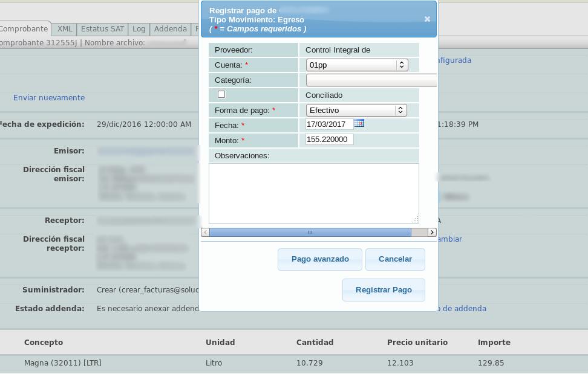Open the calendar date picker icon

click(359, 123)
